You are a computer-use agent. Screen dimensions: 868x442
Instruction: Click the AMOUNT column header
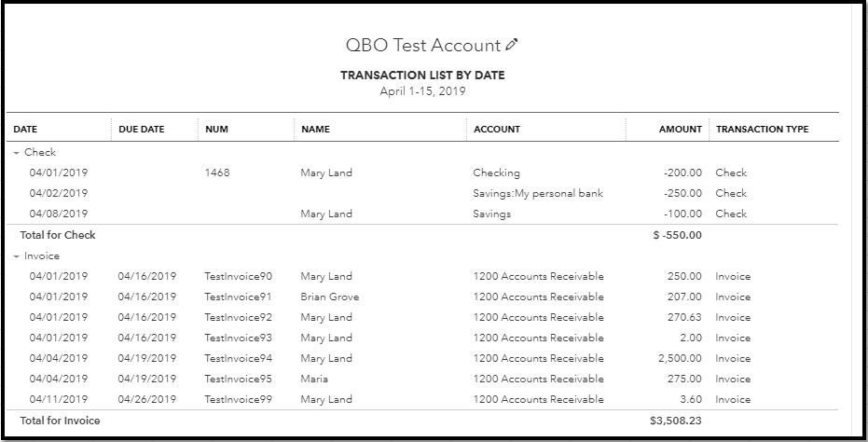point(680,130)
